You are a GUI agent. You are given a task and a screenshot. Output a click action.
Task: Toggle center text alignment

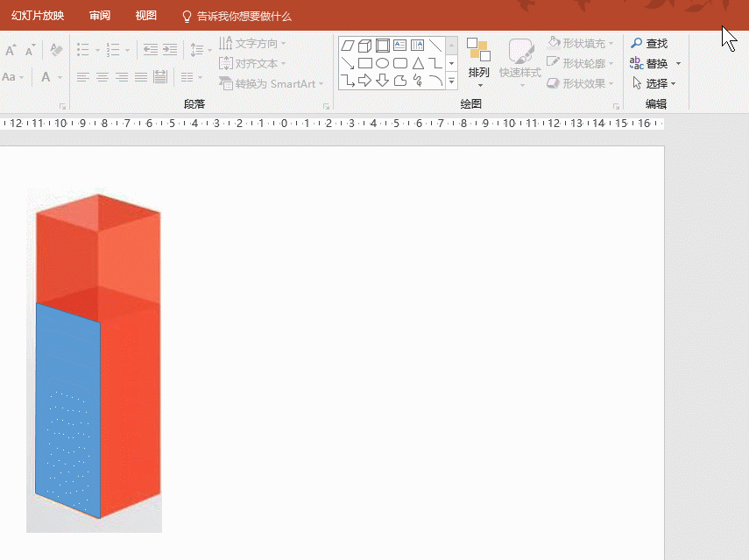(x=102, y=77)
